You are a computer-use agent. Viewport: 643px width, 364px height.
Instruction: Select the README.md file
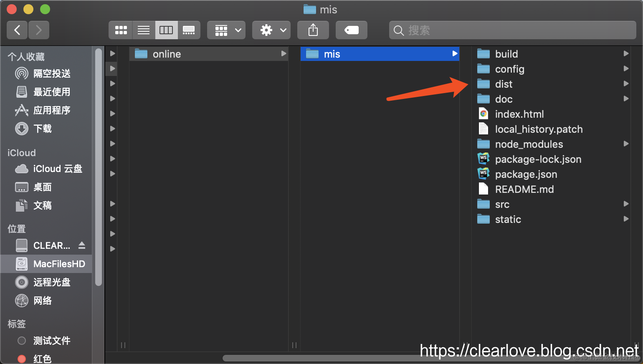point(551,189)
